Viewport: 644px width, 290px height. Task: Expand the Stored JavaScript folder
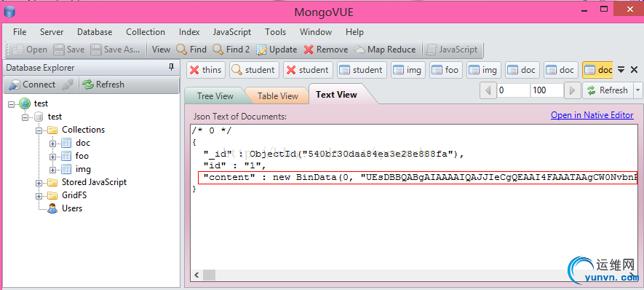click(39, 183)
